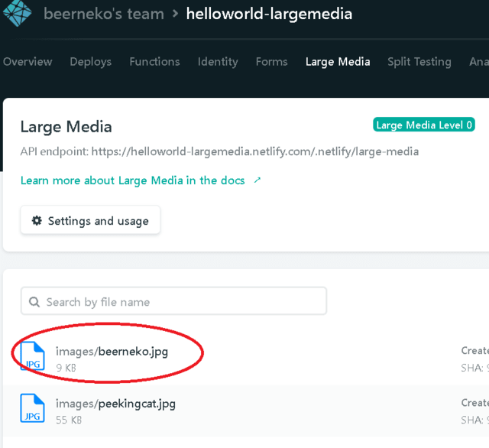This screenshot has width=489, height=448.
Task: Click helloworld-largemedia site name in breadcrumb
Action: 268,14
